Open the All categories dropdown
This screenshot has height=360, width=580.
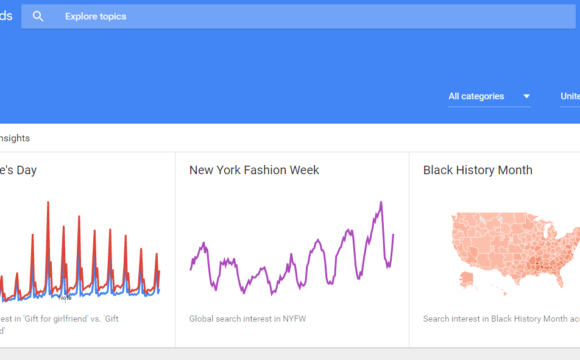[x=489, y=97]
